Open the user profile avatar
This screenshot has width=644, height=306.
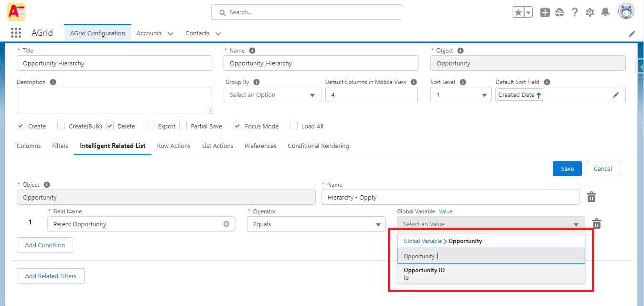point(626,11)
